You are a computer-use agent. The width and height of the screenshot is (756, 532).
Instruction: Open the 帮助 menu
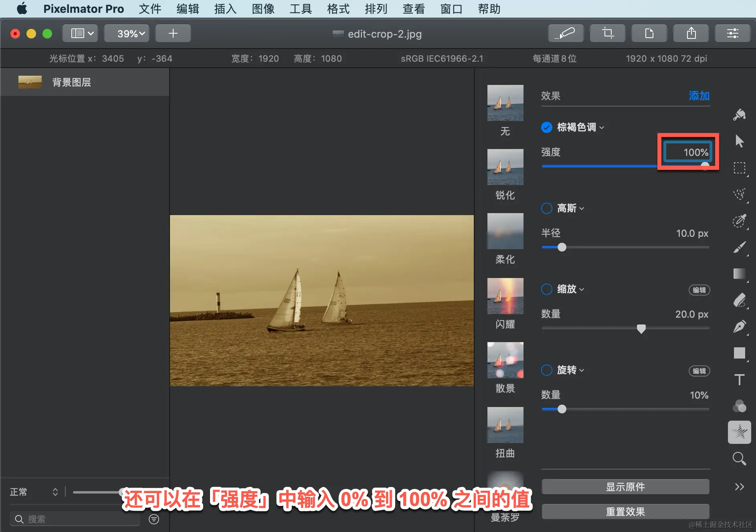tap(489, 9)
